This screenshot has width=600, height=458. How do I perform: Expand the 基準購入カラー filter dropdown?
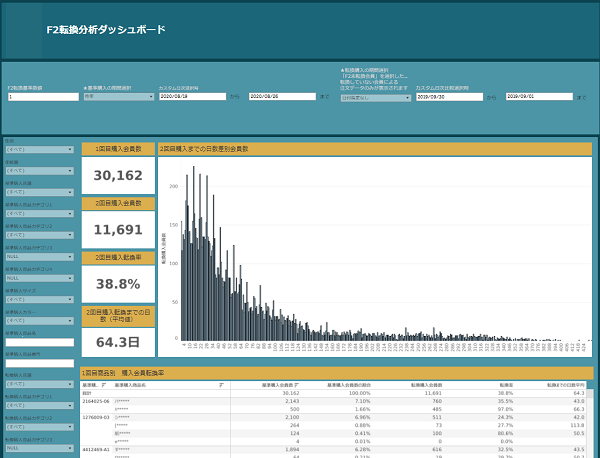click(x=40, y=319)
